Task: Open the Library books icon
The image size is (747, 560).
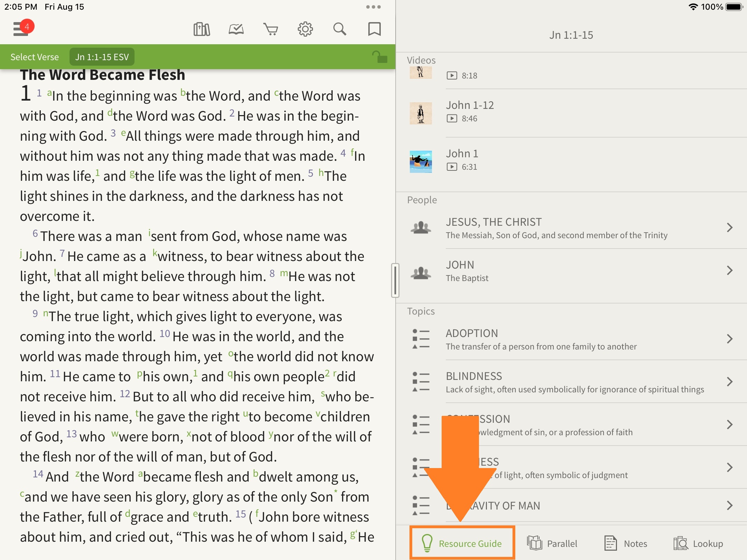Action: pos(202,29)
